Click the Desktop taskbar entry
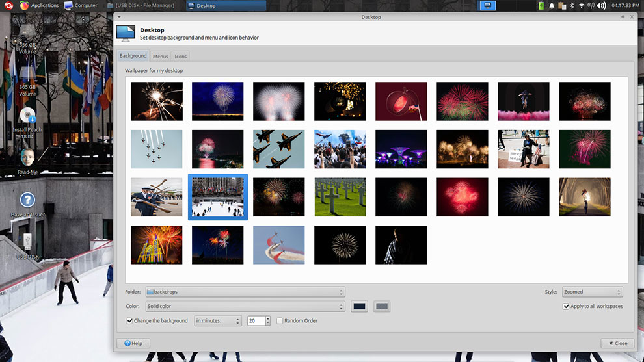 pos(225,5)
